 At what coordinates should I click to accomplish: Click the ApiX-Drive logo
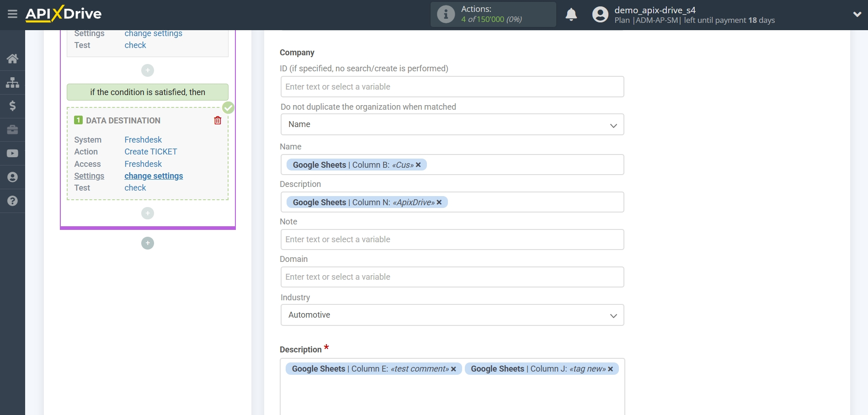coord(64,14)
